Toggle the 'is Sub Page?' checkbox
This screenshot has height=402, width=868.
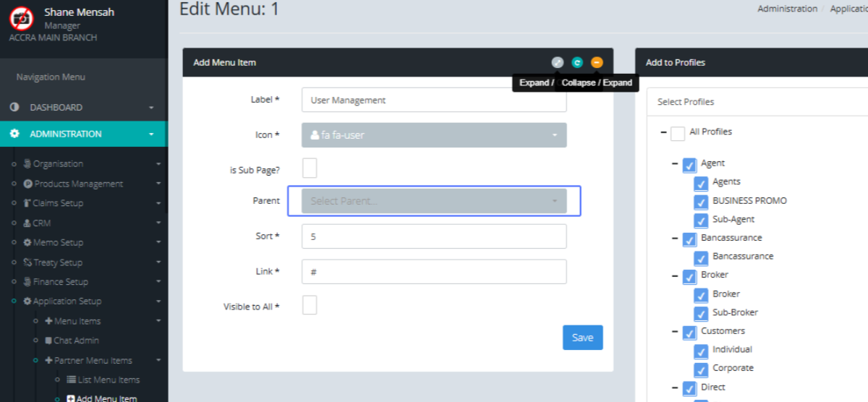tap(309, 168)
